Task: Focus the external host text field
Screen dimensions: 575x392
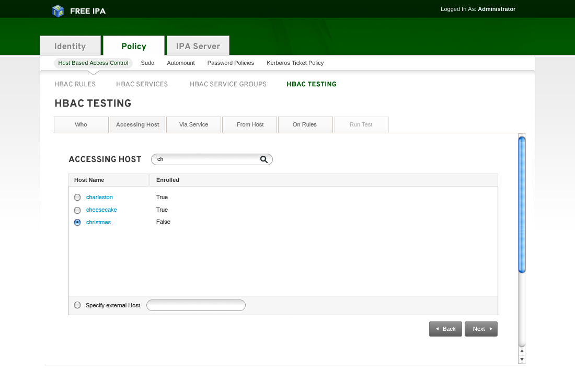Action: [x=196, y=305]
